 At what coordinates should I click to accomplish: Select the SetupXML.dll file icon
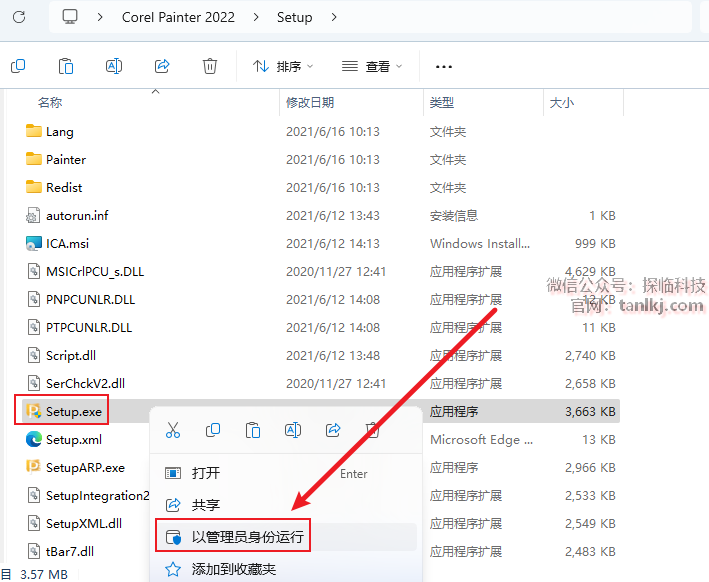[34, 523]
